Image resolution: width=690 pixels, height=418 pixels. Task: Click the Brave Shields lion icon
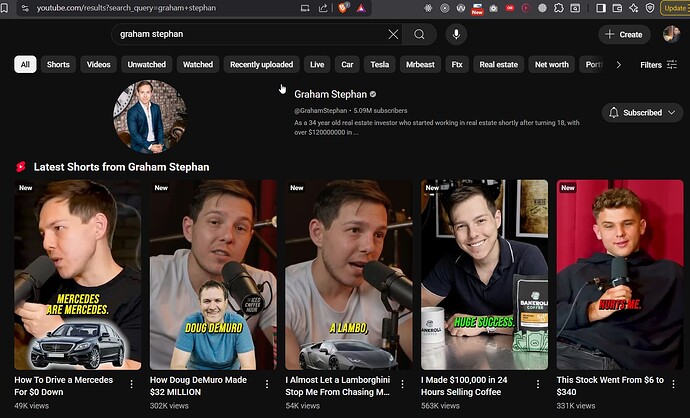[x=343, y=8]
